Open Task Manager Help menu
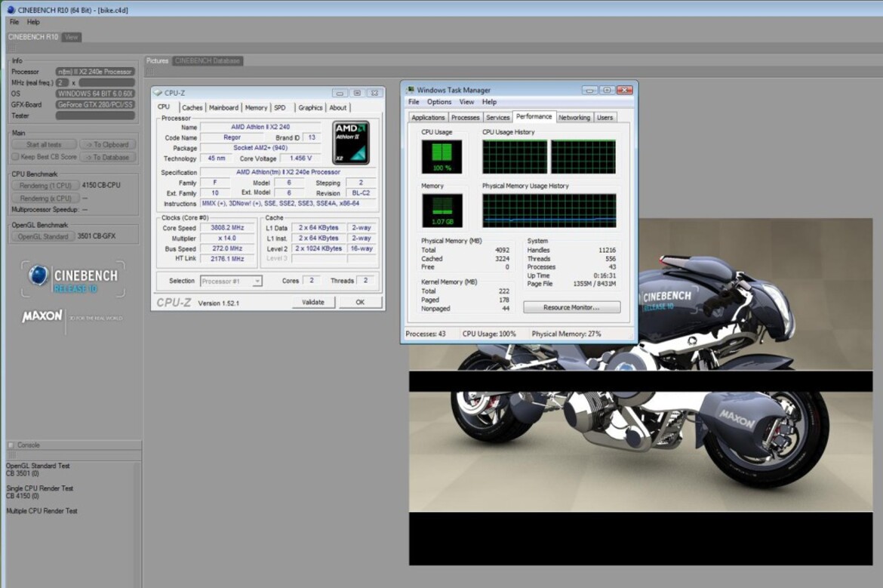 point(489,102)
